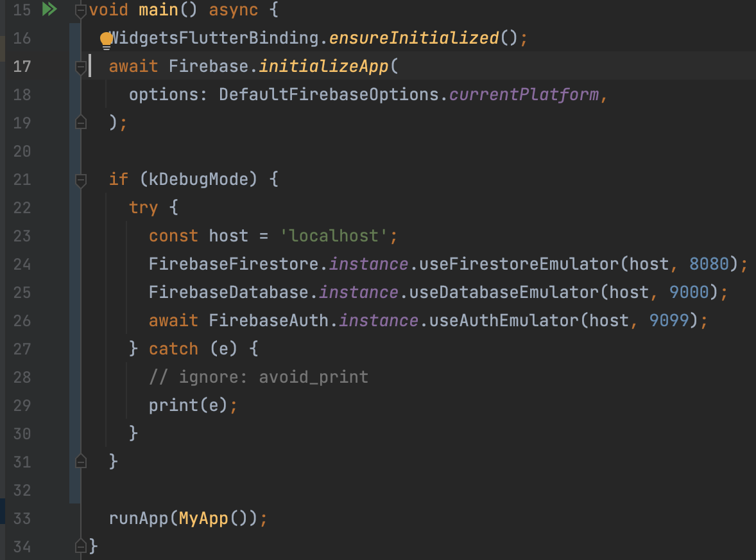Click line number 33 in gutter
This screenshot has height=560, width=756.
click(x=22, y=518)
